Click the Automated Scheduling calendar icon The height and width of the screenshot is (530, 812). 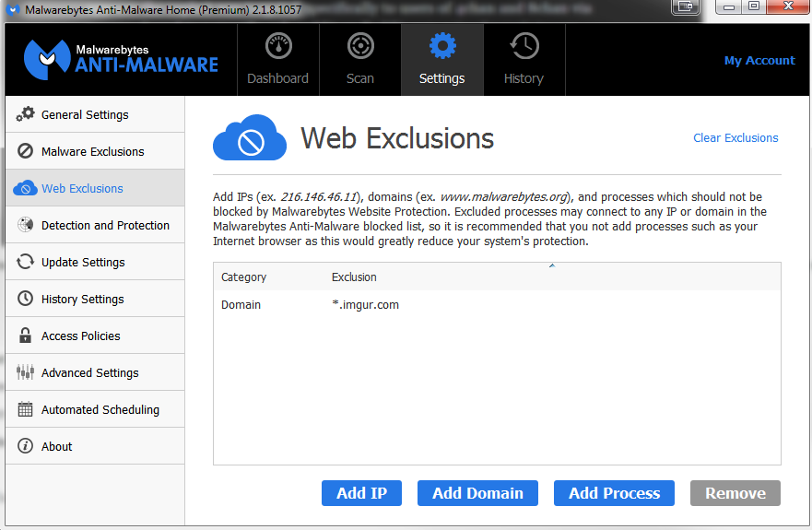click(x=25, y=409)
